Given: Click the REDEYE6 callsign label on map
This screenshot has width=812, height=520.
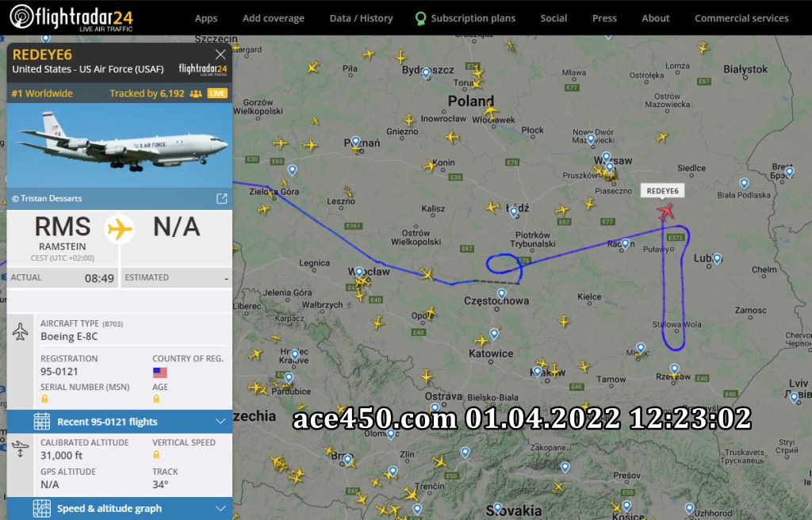Looking at the screenshot, I should tap(662, 190).
